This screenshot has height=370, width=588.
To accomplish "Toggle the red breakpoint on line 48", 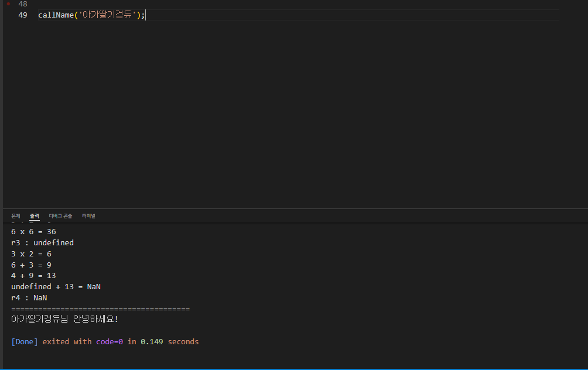I will [8, 4].
